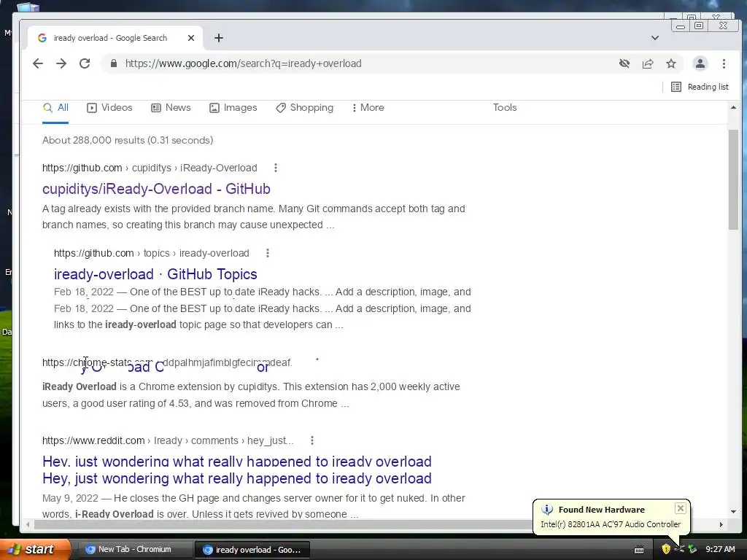The height and width of the screenshot is (560, 747).
Task: Dismiss the Found New Hardware balloon
Action: pyautogui.click(x=681, y=508)
